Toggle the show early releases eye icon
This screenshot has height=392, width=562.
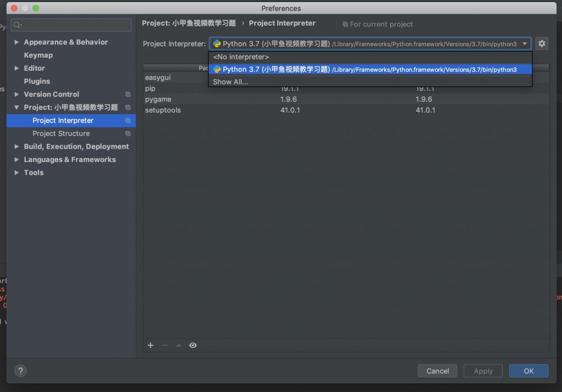(x=193, y=345)
